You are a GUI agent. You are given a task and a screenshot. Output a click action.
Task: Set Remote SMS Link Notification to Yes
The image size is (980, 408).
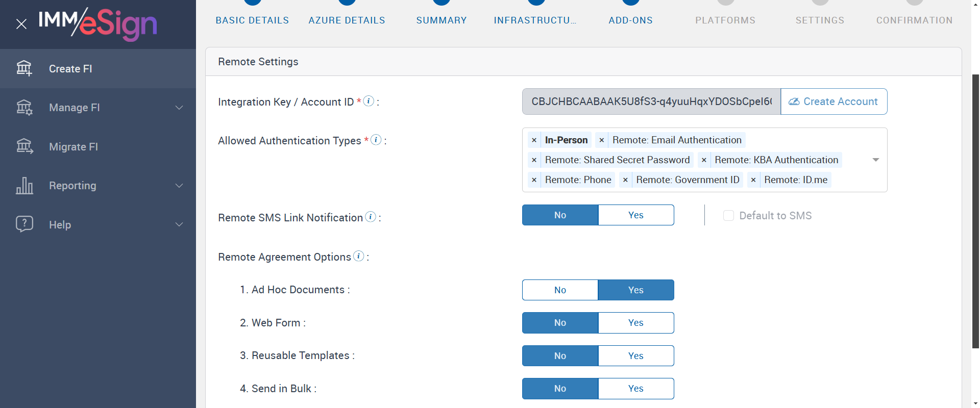coord(635,215)
